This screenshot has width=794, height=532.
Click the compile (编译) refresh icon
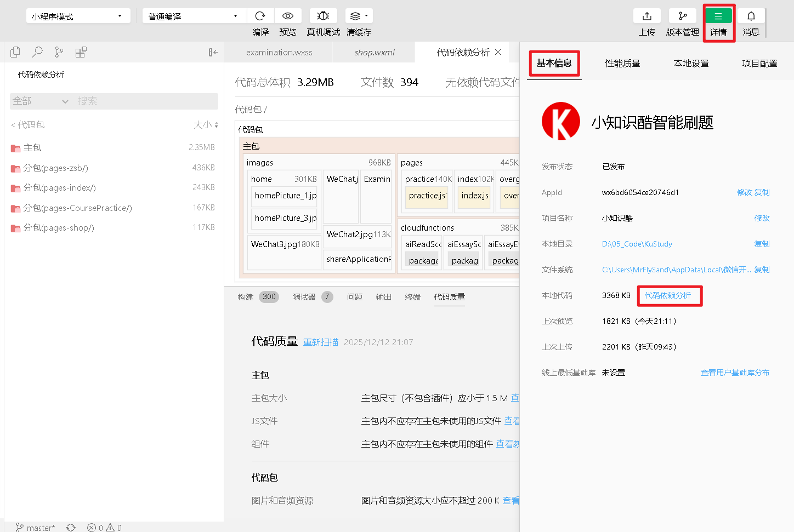[260, 16]
